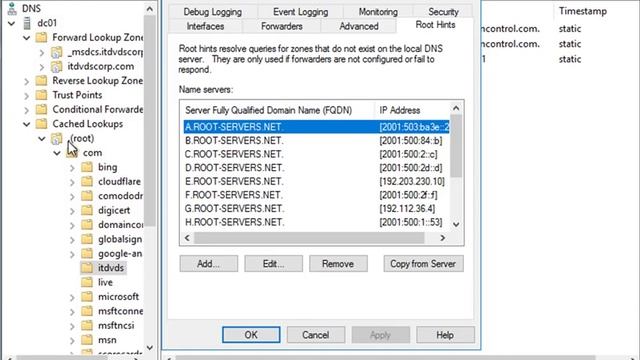640x360 pixels.
Task: Click name servers list scroll-down arrow
Action: click(456, 224)
